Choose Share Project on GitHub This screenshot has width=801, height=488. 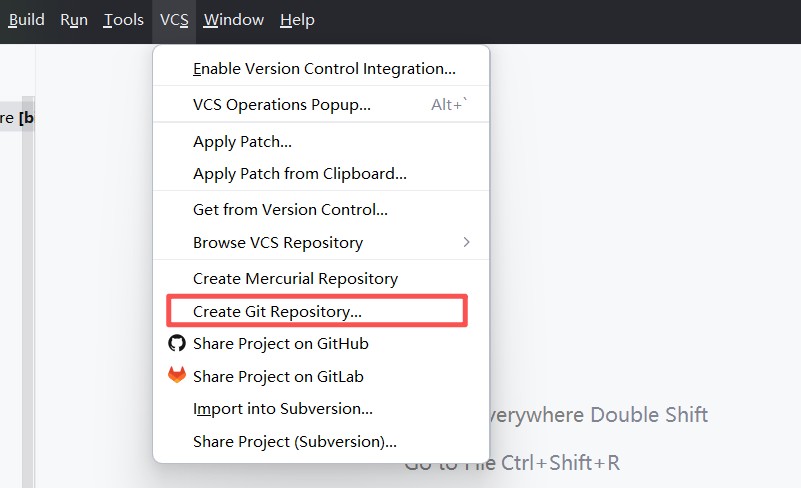click(x=280, y=344)
